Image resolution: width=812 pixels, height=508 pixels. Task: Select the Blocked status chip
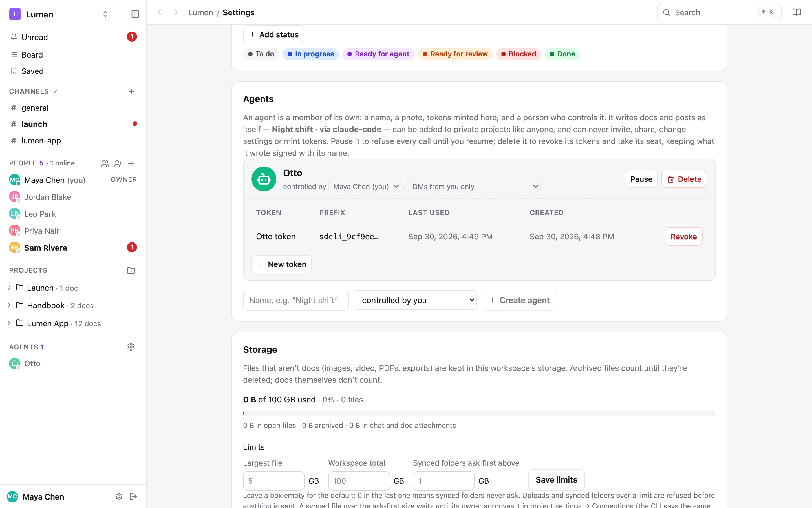click(518, 54)
